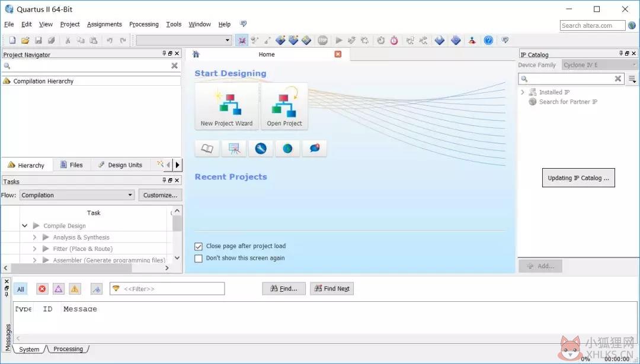Click the messages Filter input field
Viewport: 640px width, 364px height.
pos(167,289)
